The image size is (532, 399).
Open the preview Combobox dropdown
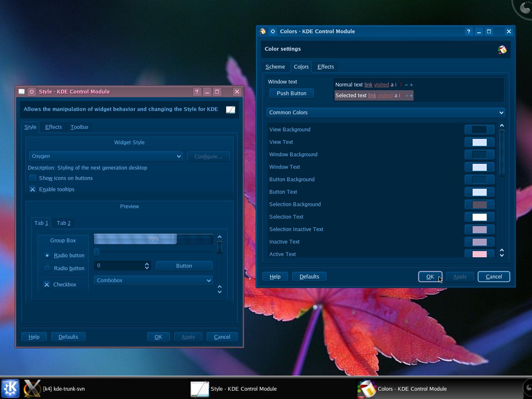click(153, 281)
